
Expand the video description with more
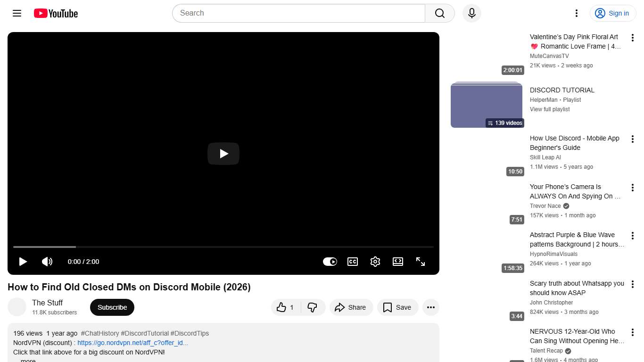pos(27,360)
